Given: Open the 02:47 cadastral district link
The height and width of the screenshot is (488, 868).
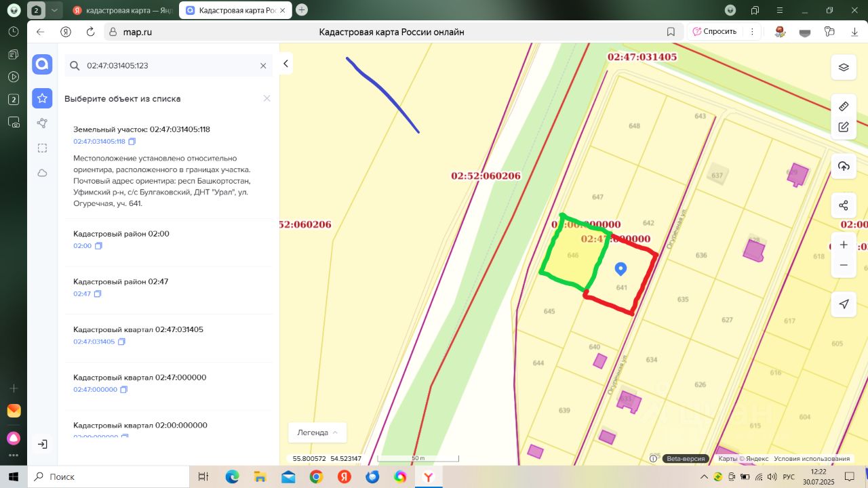Looking at the screenshot, I should pos(82,294).
